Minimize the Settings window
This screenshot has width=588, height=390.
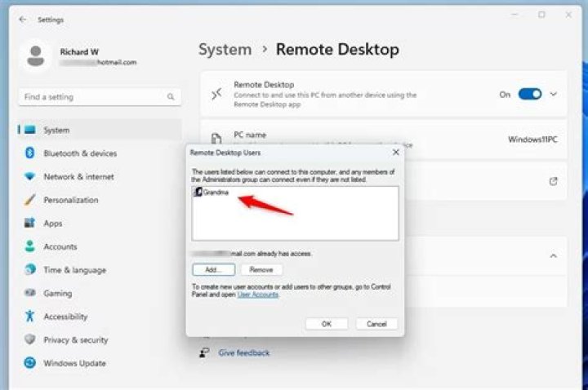514,15
